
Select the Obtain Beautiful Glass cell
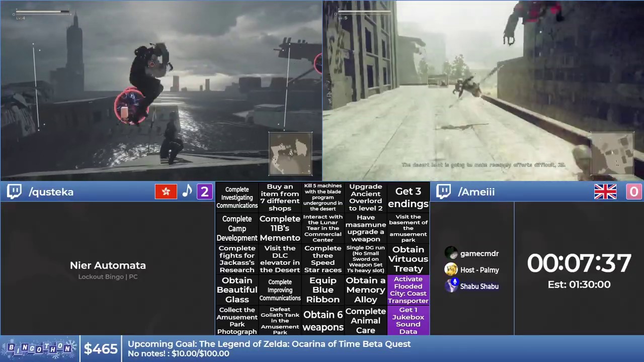(x=237, y=290)
